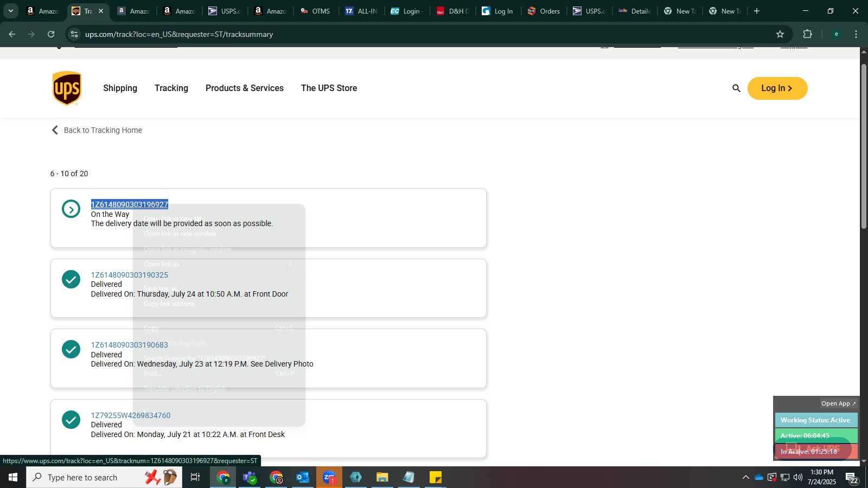Switch to the Details tab
The height and width of the screenshot is (488, 868).
[635, 11]
